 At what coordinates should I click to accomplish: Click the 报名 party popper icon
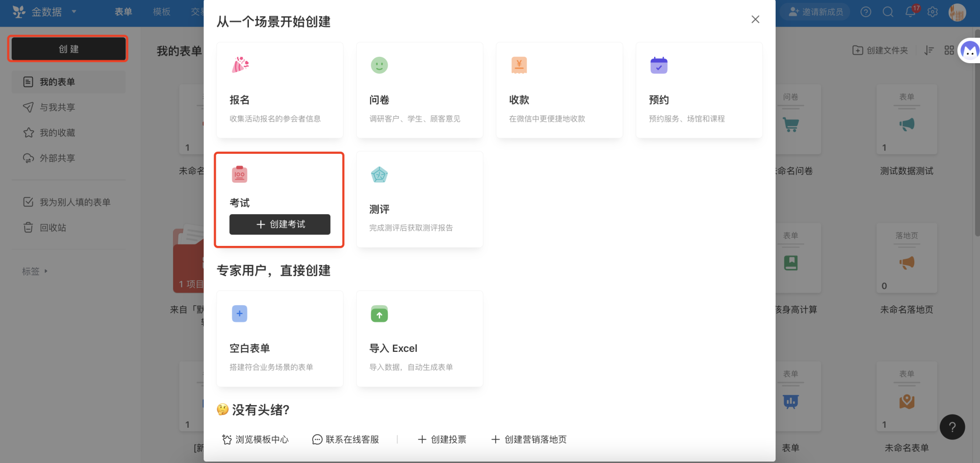click(x=240, y=65)
